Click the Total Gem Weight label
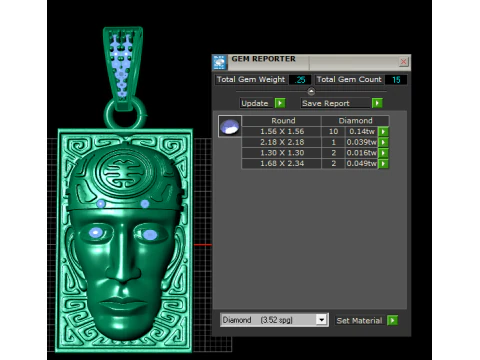This screenshot has height=360, width=480. click(x=251, y=80)
